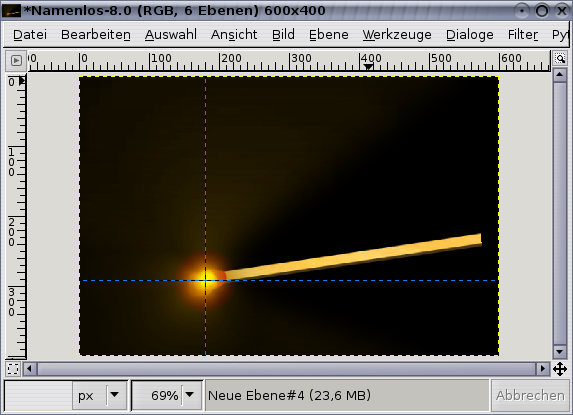
Task: Click scroll down arrow on vertical scrollbar
Action: (559, 352)
